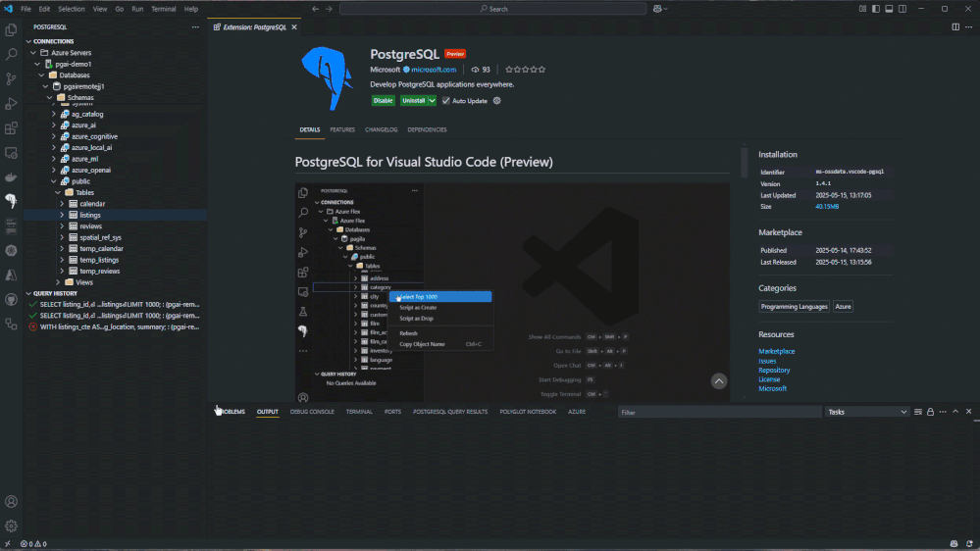Open the Accounts menu icon
The height and width of the screenshot is (551, 980).
(11, 502)
